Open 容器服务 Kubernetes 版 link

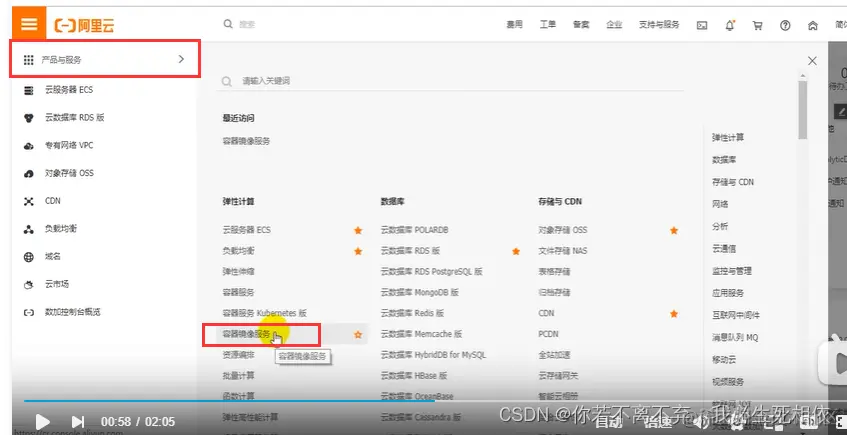pyautogui.click(x=265, y=313)
